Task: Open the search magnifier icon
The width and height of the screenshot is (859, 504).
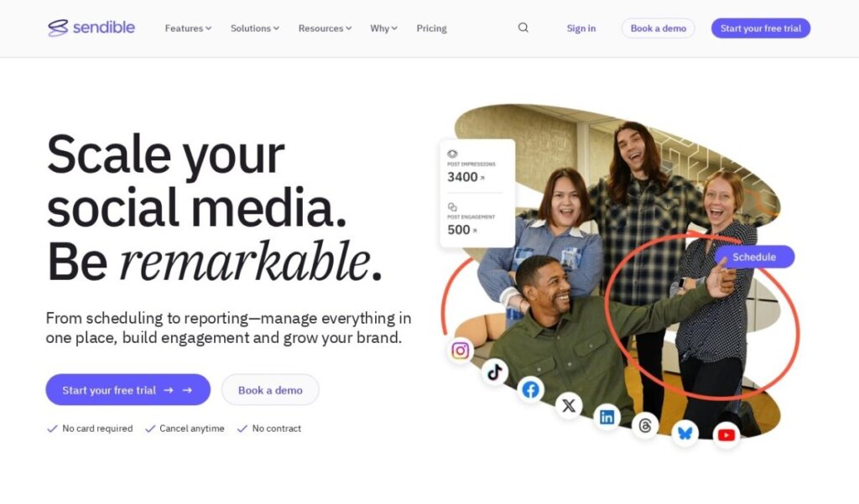Action: pyautogui.click(x=523, y=28)
